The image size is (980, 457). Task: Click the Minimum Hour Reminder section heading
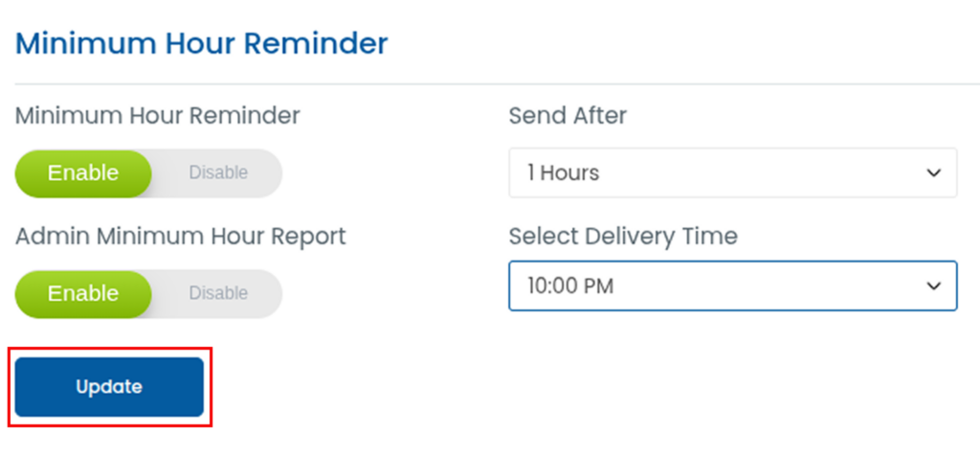202,43
